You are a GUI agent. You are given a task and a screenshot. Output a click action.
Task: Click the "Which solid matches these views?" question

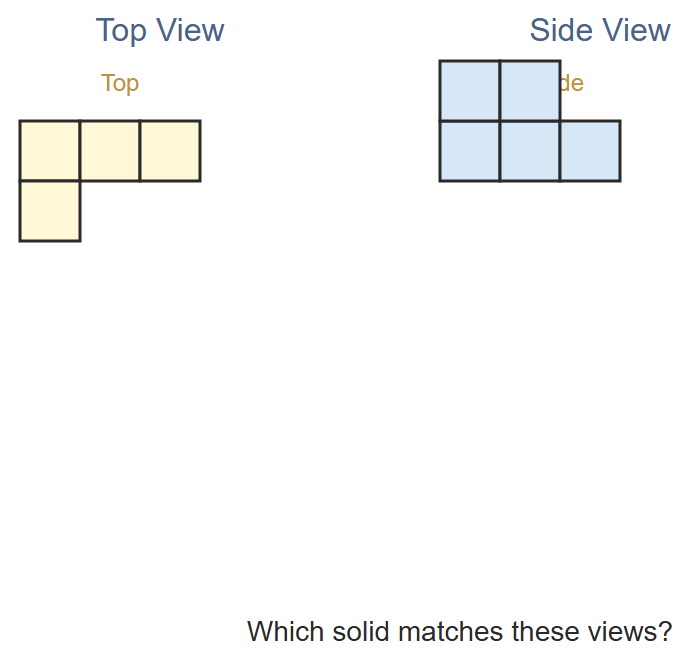pos(460,632)
